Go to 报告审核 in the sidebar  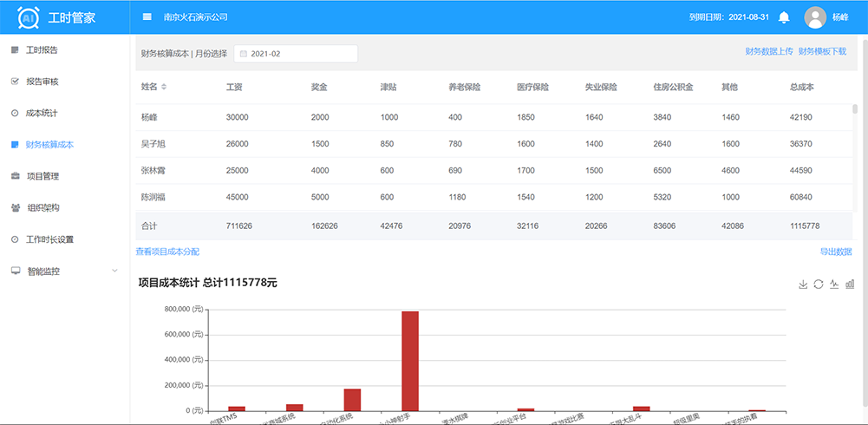(42, 82)
